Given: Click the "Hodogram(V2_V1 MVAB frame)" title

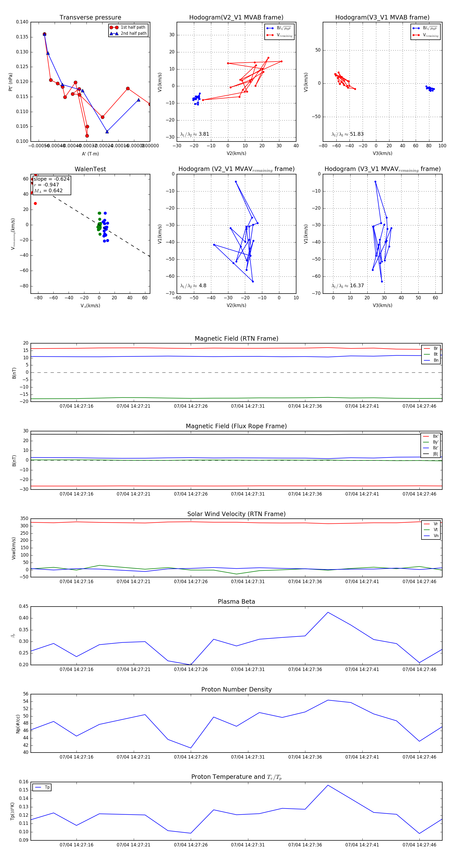Looking at the screenshot, I should 236,18.
